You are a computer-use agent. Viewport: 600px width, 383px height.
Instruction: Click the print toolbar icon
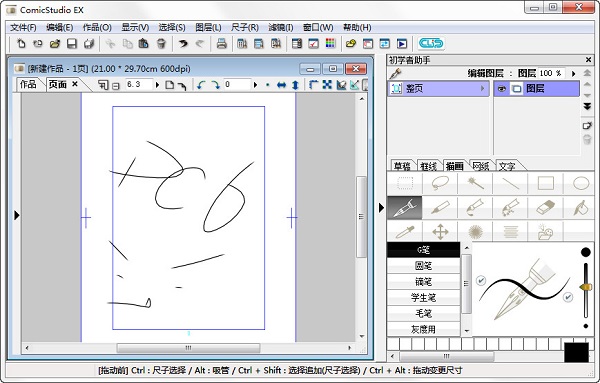pos(221,44)
